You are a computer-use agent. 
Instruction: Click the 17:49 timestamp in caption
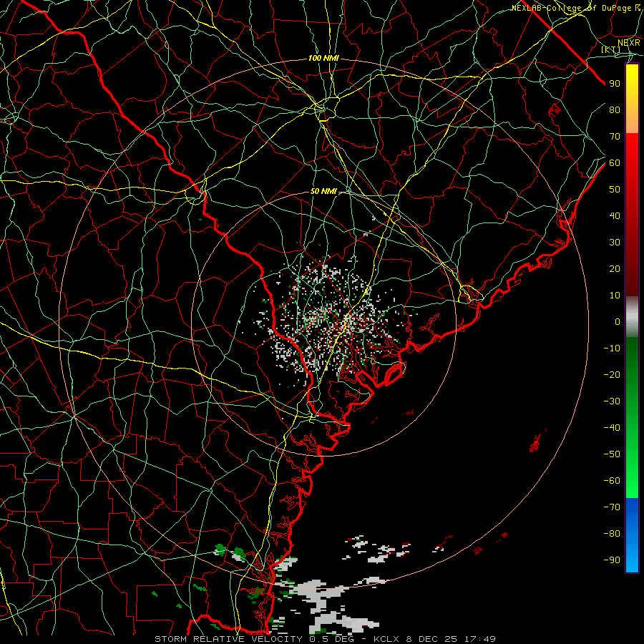pyautogui.click(x=480, y=639)
